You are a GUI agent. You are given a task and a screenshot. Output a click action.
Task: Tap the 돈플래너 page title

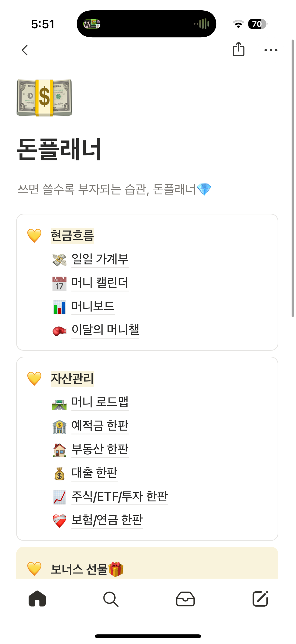tap(59, 149)
